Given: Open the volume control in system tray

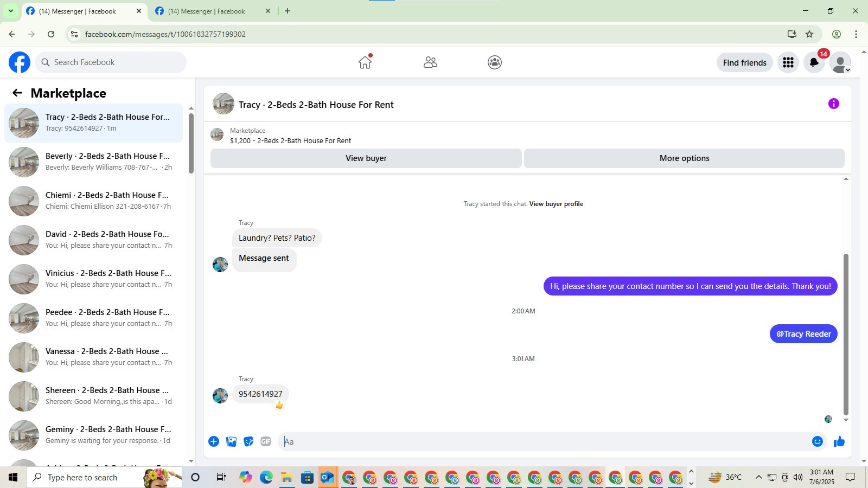Looking at the screenshot, I should coord(798,477).
